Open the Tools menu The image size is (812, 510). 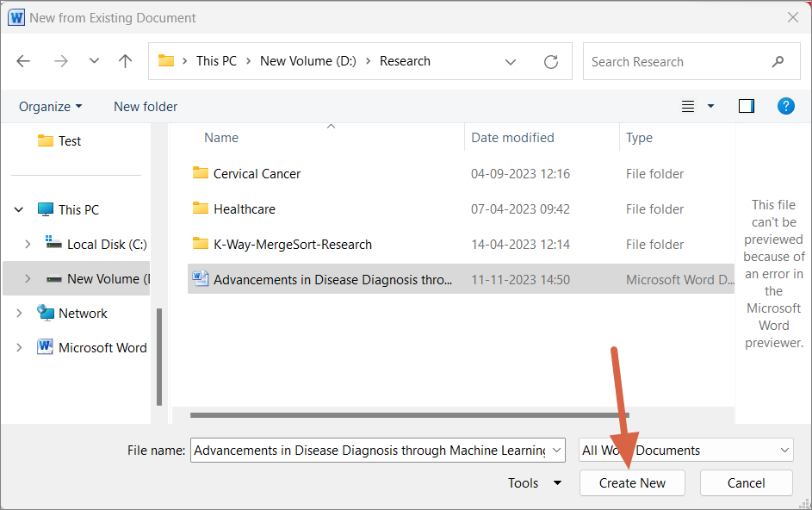coord(534,483)
